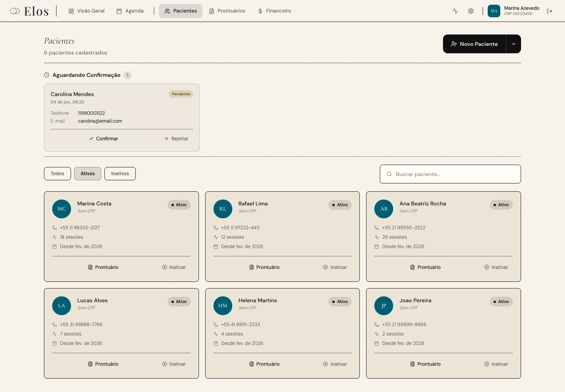This screenshot has height=392, width=565.
Task: Click Ana Beatriz Rocha's AB avatar
Action: tap(384, 209)
